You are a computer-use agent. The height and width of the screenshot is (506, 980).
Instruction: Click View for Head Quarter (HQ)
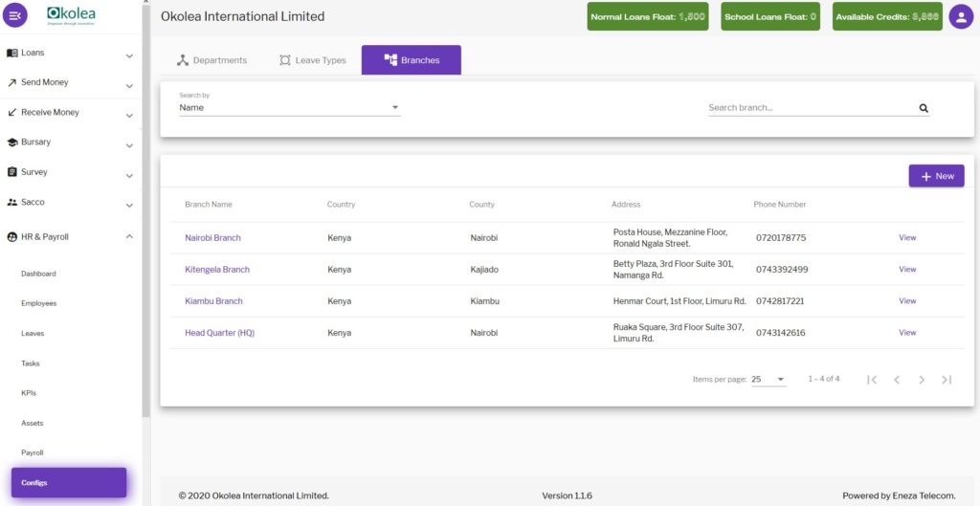click(907, 333)
